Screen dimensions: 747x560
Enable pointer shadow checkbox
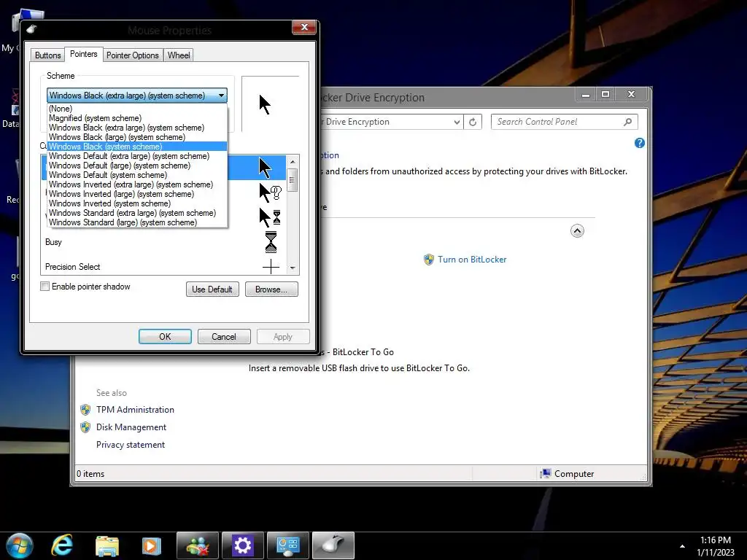[44, 286]
